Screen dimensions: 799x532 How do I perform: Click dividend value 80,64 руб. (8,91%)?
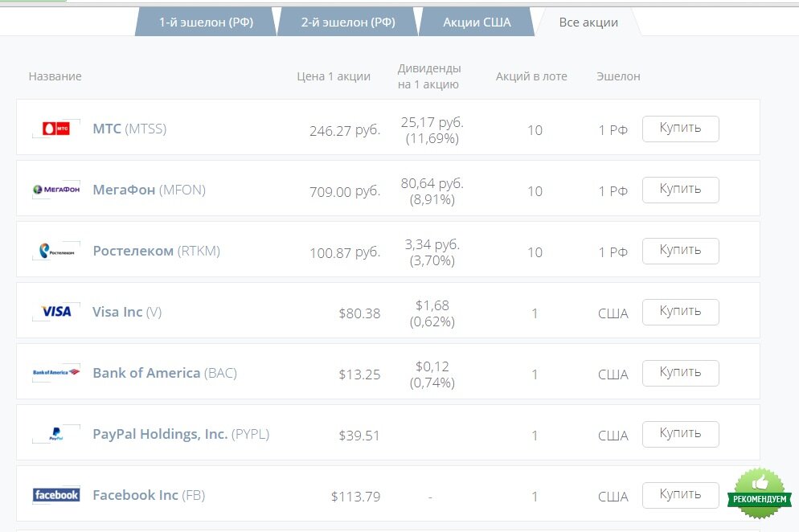click(x=432, y=191)
